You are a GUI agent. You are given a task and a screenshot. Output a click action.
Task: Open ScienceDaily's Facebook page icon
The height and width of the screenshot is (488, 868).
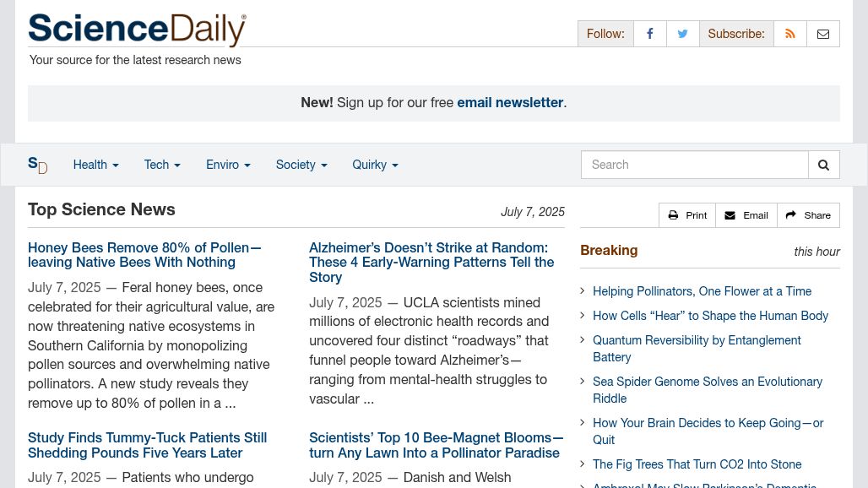(650, 34)
